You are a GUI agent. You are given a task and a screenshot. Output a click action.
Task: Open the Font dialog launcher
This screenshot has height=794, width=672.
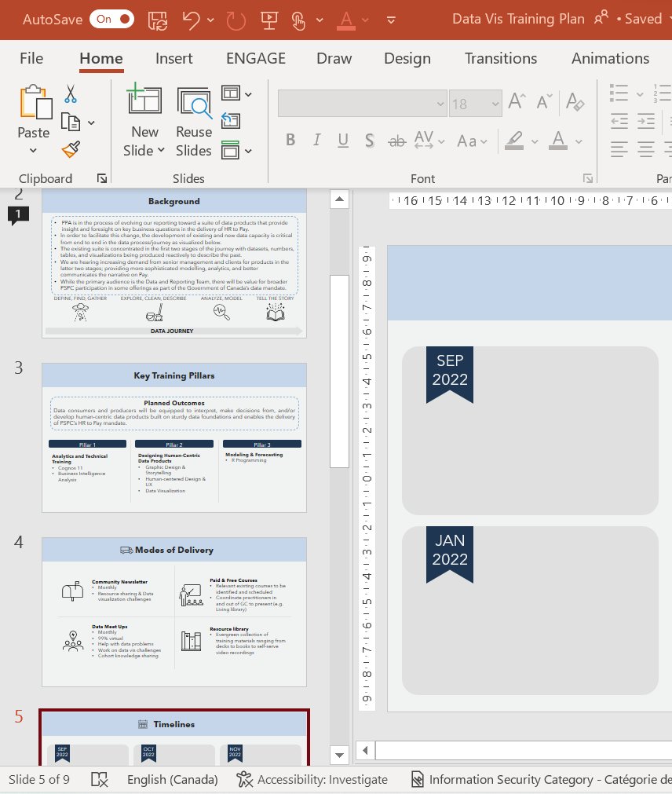587,178
